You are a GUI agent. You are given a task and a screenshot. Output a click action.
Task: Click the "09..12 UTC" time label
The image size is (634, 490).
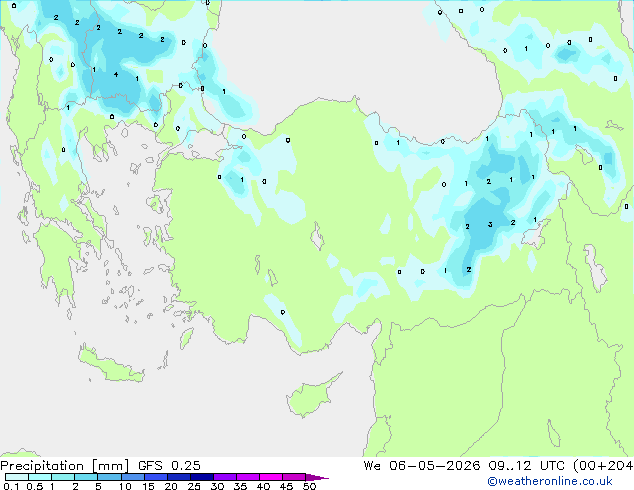pyautogui.click(x=526, y=466)
